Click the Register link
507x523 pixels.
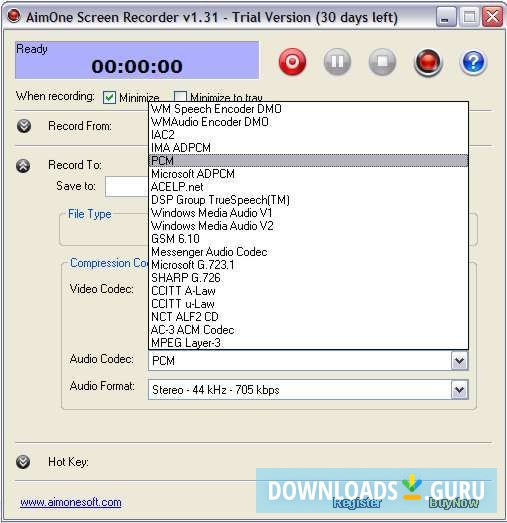pos(357,503)
